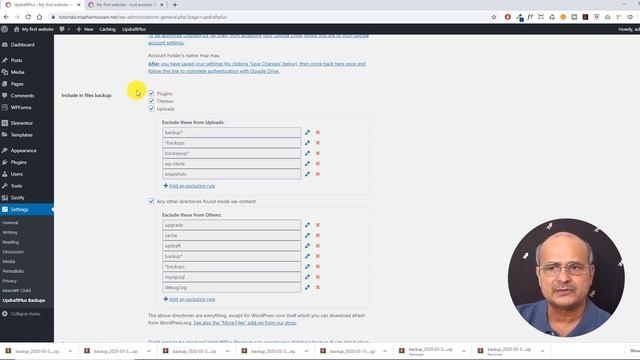Edit the snapshots exclusion rule

click(x=307, y=174)
